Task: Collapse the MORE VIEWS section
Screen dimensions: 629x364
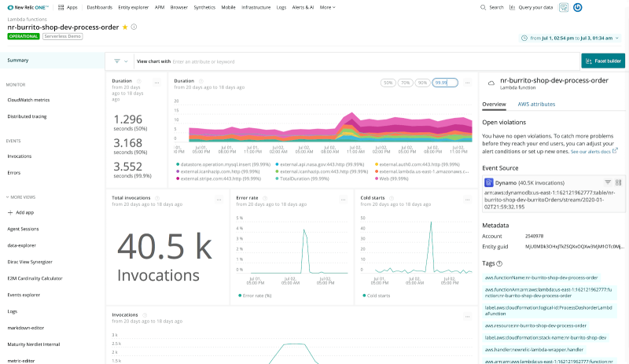Action: (21, 197)
